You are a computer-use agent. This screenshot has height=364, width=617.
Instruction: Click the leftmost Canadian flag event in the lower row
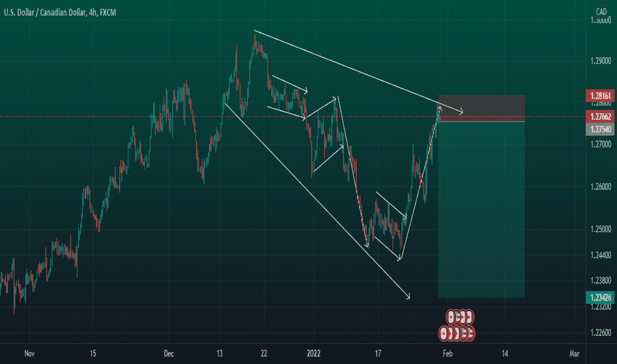444,334
